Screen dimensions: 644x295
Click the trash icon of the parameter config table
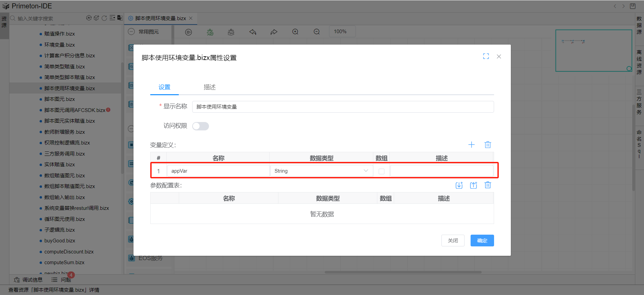[488, 185]
